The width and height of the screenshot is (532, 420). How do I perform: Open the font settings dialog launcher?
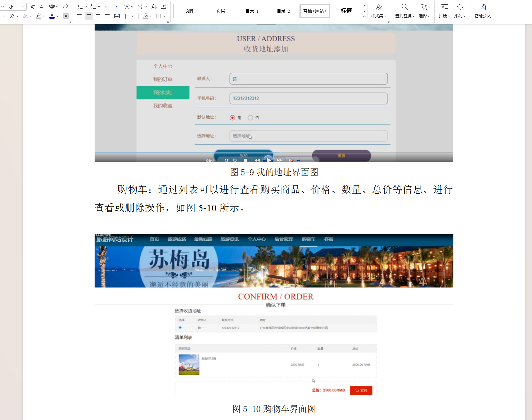pyautogui.click(x=70, y=22)
